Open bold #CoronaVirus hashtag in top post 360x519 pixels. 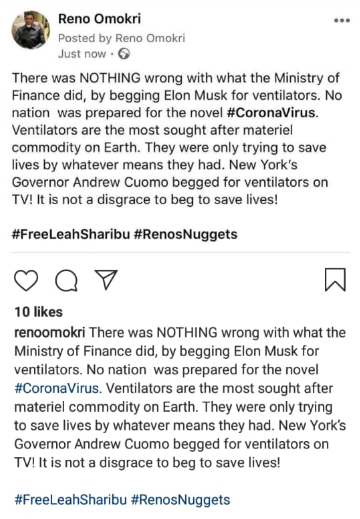[x=272, y=113]
